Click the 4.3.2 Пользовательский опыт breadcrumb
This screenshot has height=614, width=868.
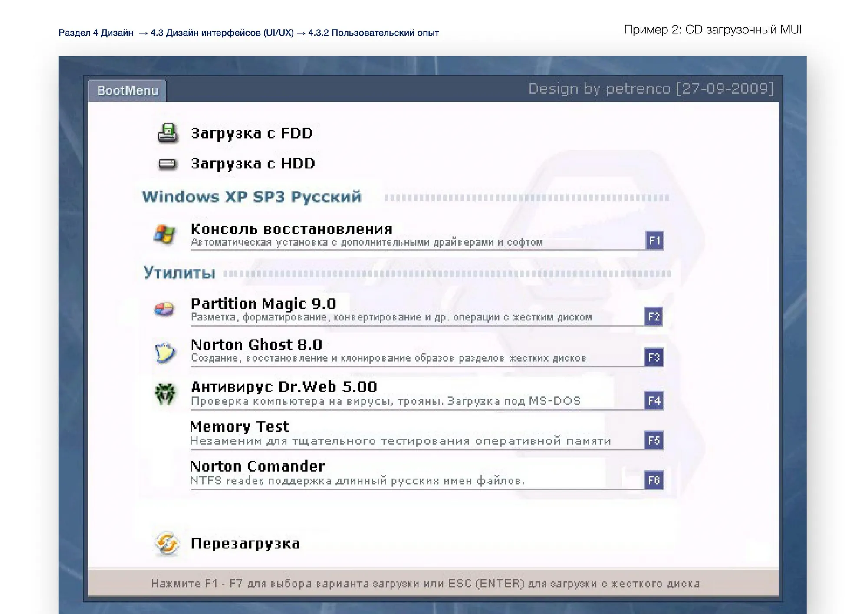click(374, 33)
